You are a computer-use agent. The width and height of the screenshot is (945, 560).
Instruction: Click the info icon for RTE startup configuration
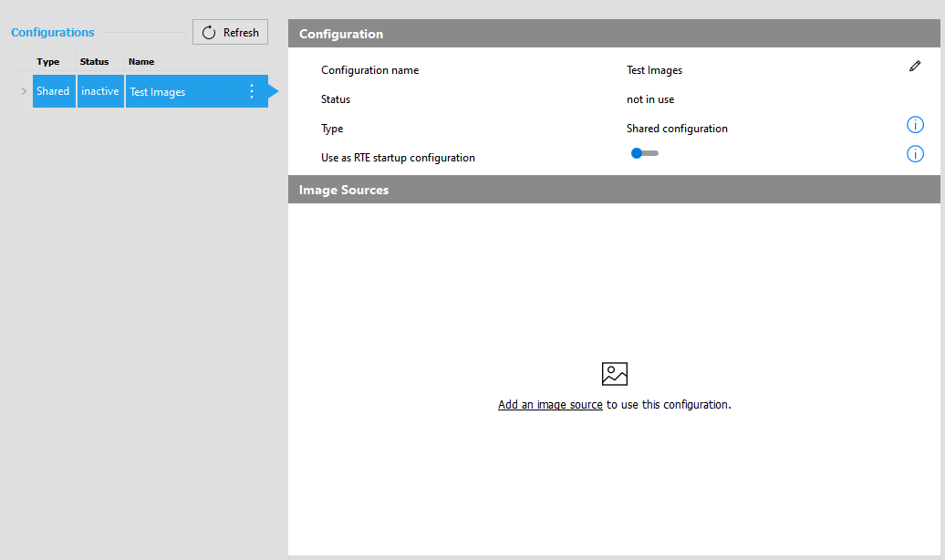pos(915,154)
